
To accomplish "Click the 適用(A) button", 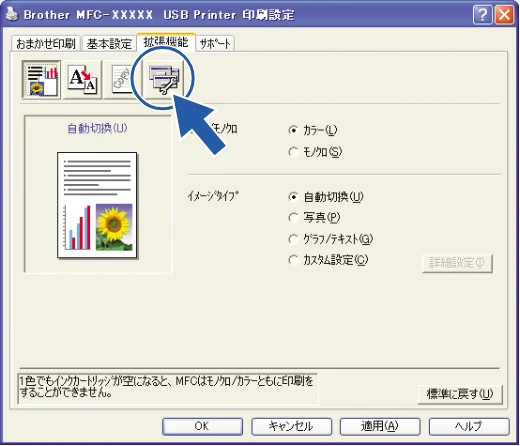I will (380, 426).
